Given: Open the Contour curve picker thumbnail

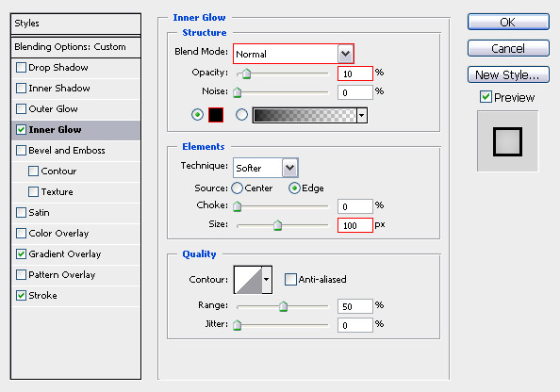Looking at the screenshot, I should coord(248,280).
